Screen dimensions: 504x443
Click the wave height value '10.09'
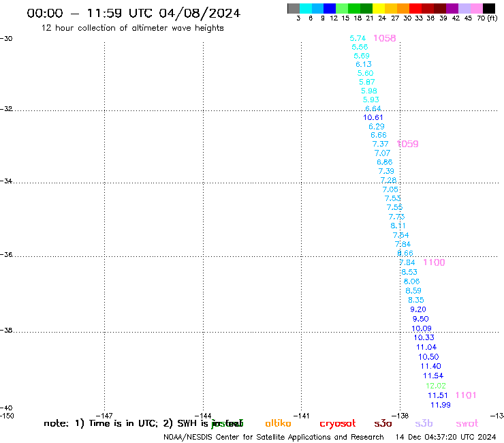[422, 329]
